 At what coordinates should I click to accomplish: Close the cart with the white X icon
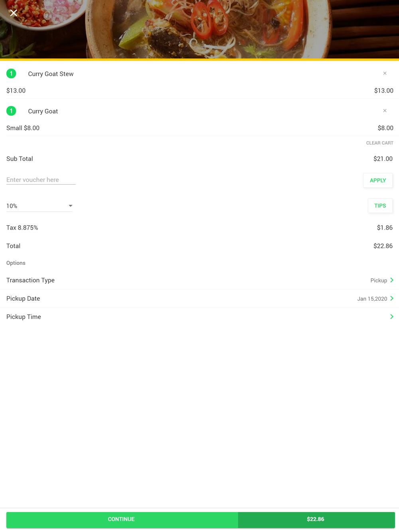tap(14, 13)
